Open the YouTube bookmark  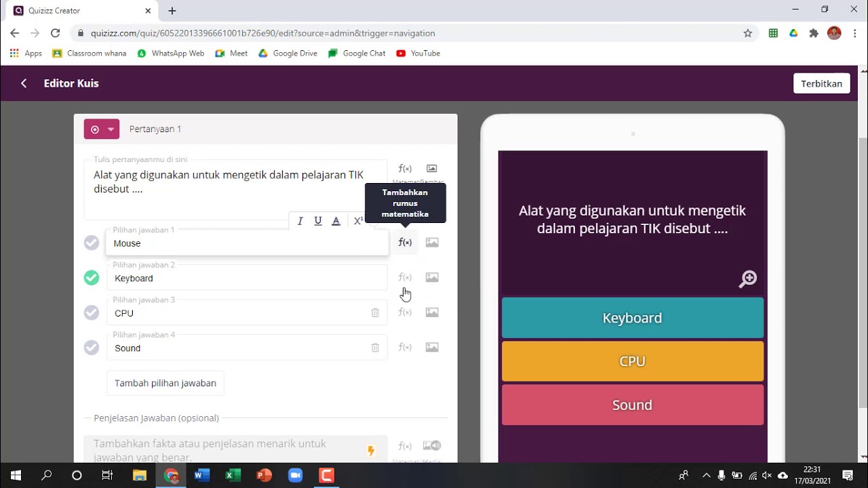[418, 54]
